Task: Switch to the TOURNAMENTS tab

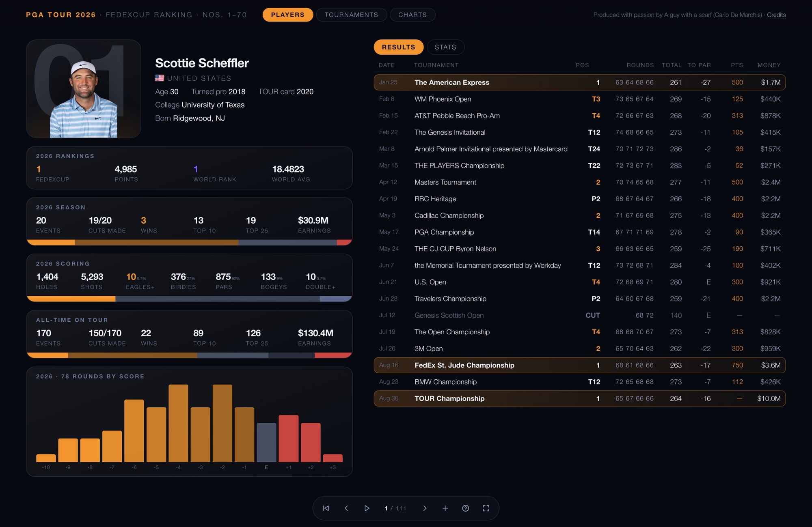Action: (x=351, y=15)
